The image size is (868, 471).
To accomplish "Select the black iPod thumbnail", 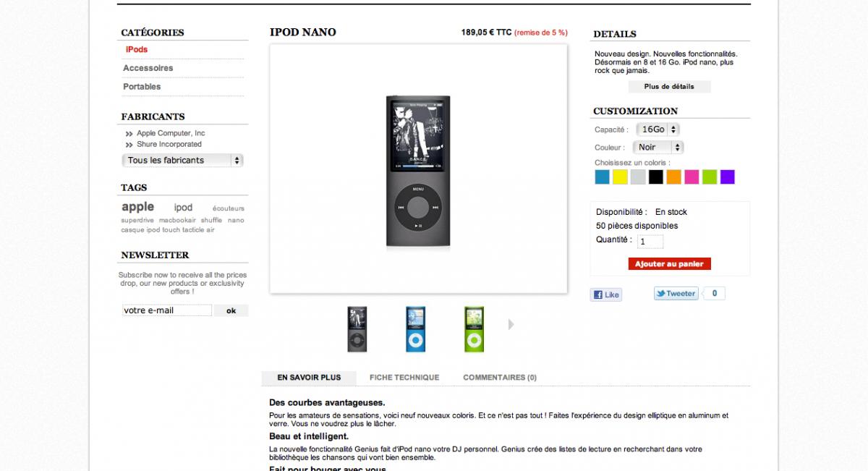I will pos(357,329).
